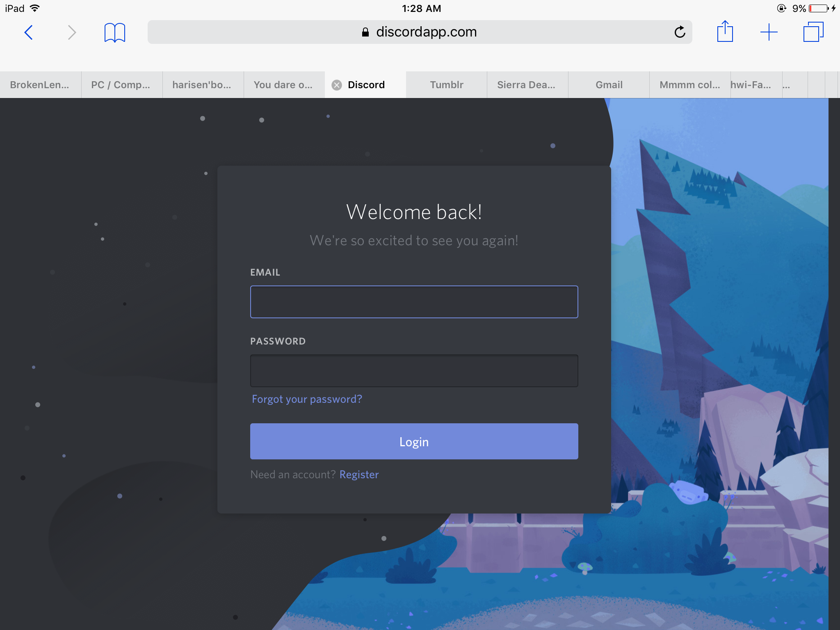Tap the lock icon in address bar
Screen dimensions: 840x630
365,32
